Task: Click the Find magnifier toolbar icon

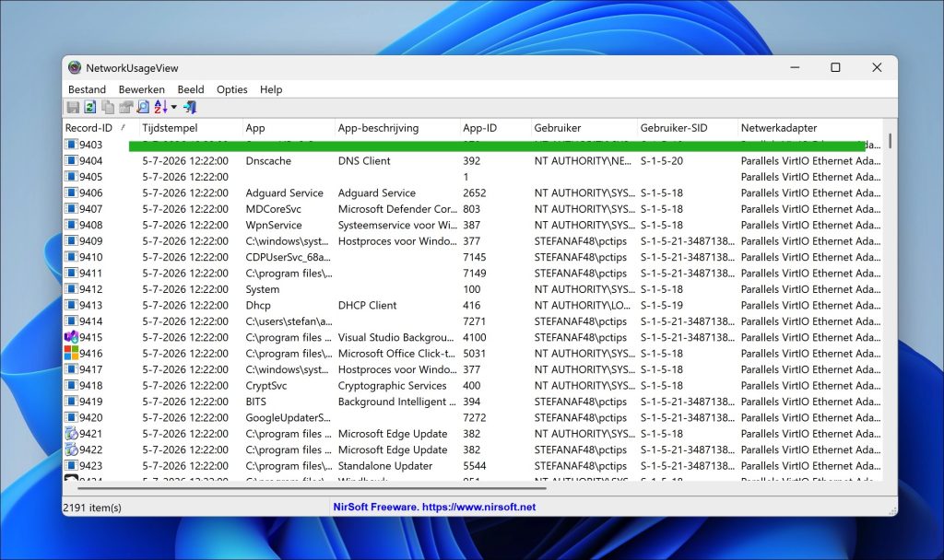Action: coord(143,107)
